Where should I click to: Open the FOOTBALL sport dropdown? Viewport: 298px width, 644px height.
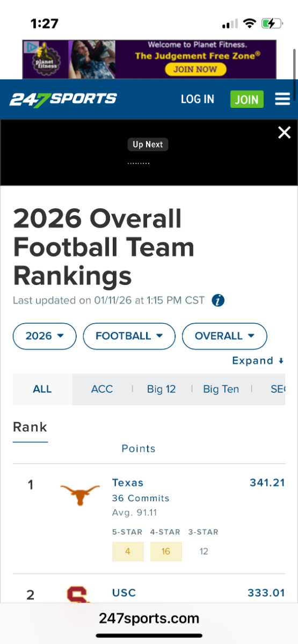(129, 336)
